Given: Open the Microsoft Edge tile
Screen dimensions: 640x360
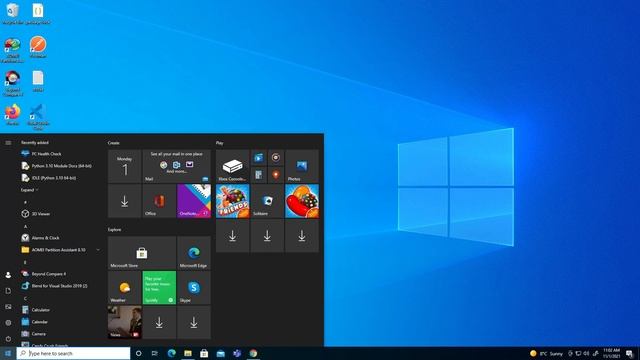Looking at the screenshot, I should click(x=194, y=253).
